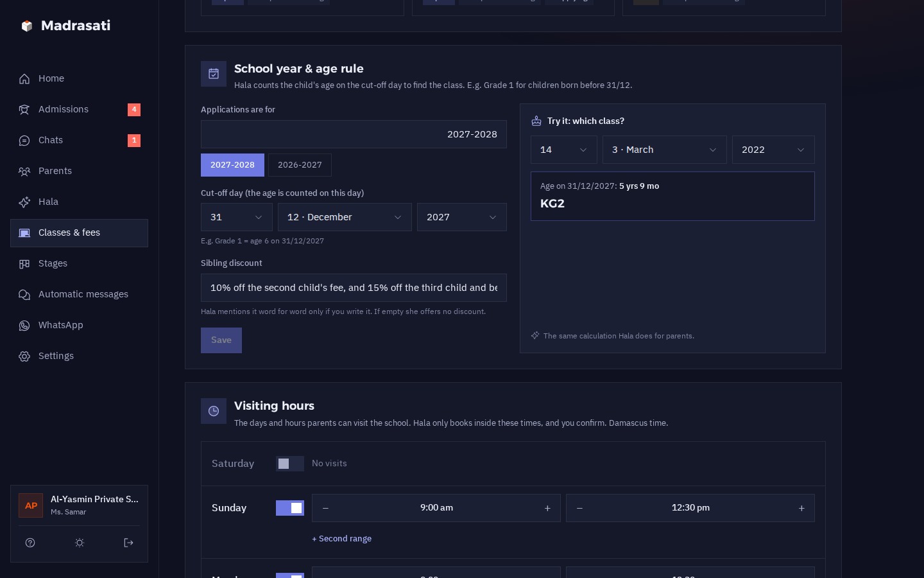The width and height of the screenshot is (924, 578).
Task: Click the Chats bubble icon
Action: tap(24, 141)
